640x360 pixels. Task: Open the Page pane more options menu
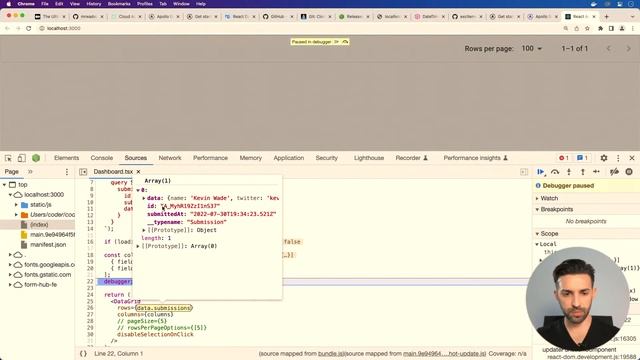[67, 172]
